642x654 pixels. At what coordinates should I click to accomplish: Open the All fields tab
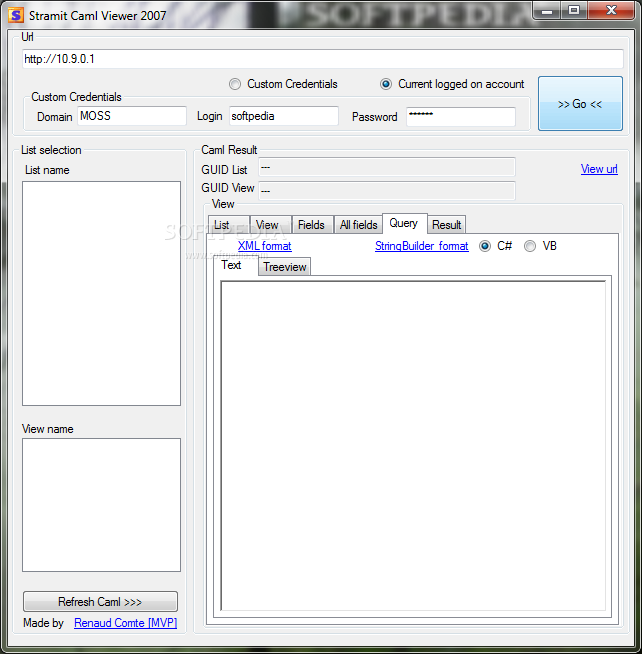click(358, 225)
